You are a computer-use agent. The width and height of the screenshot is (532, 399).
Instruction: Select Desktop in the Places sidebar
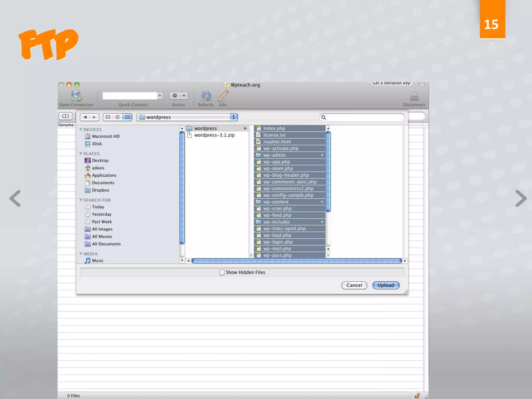tap(100, 161)
